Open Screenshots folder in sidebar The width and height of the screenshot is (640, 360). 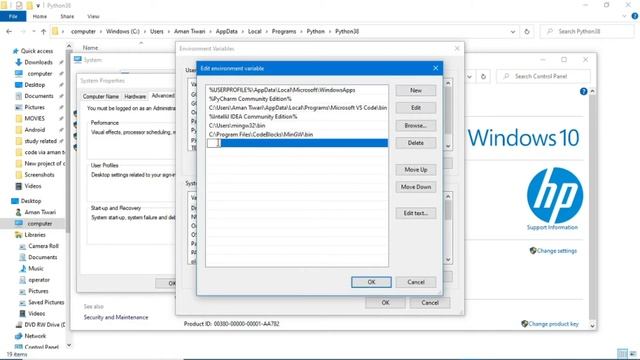tap(39, 175)
